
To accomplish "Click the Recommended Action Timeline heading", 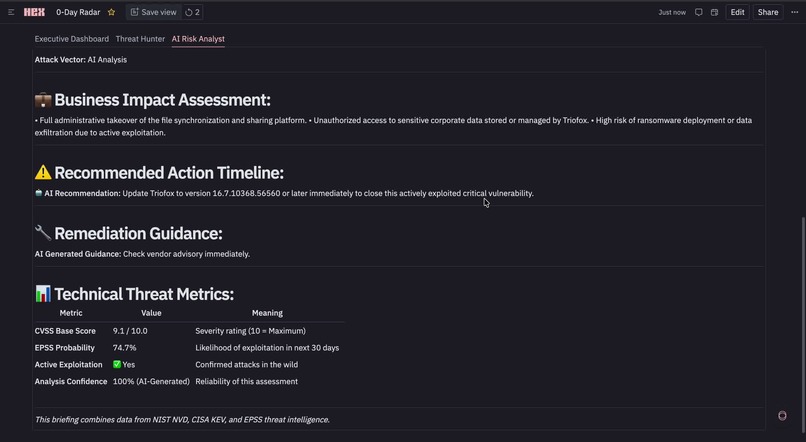I will coord(169,173).
